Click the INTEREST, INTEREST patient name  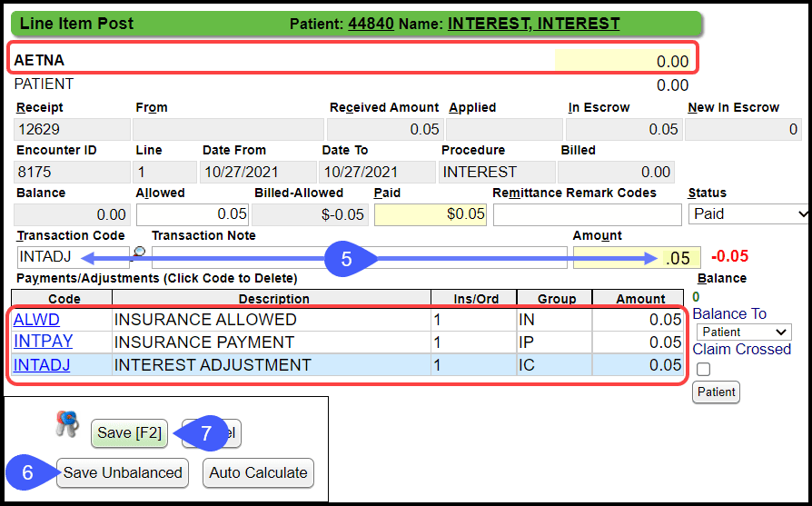click(533, 24)
